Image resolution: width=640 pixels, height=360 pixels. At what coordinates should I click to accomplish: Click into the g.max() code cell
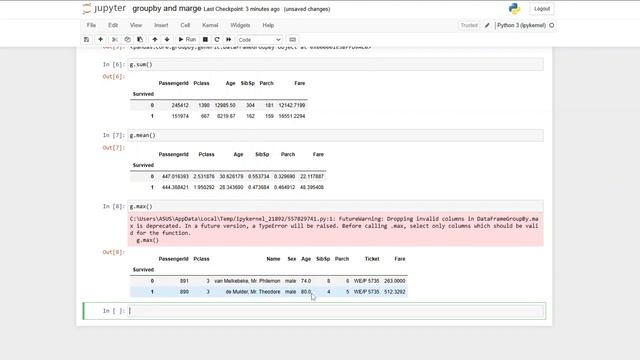pos(336,207)
